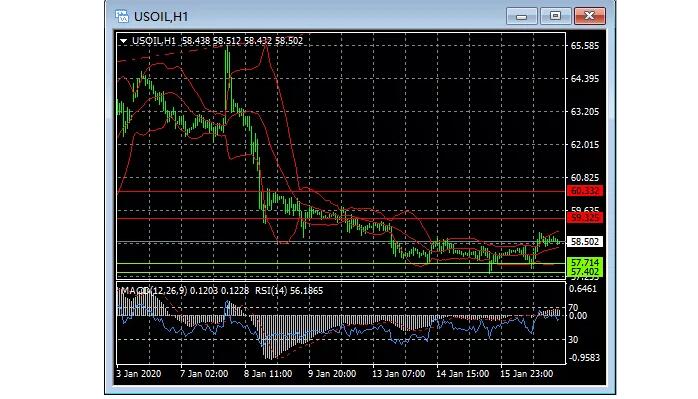
Task: Click the 15 Jan 23:00 time axis label
Action: [526, 374]
